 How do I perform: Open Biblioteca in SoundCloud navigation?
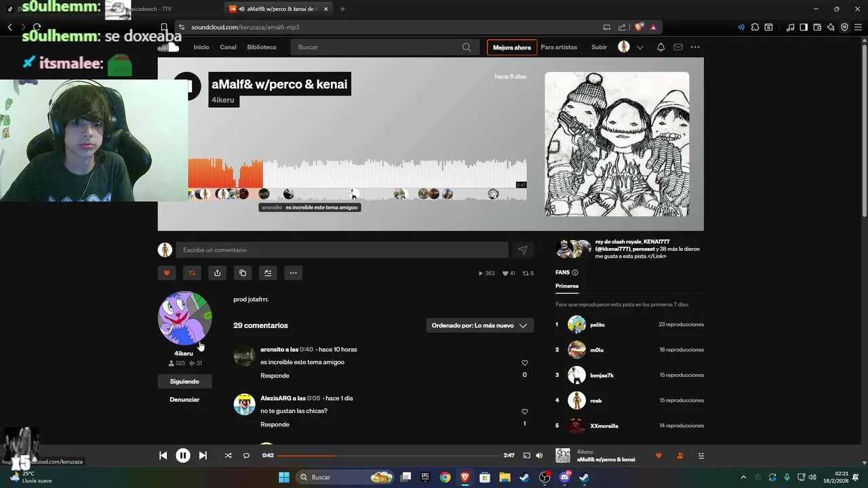[262, 47]
